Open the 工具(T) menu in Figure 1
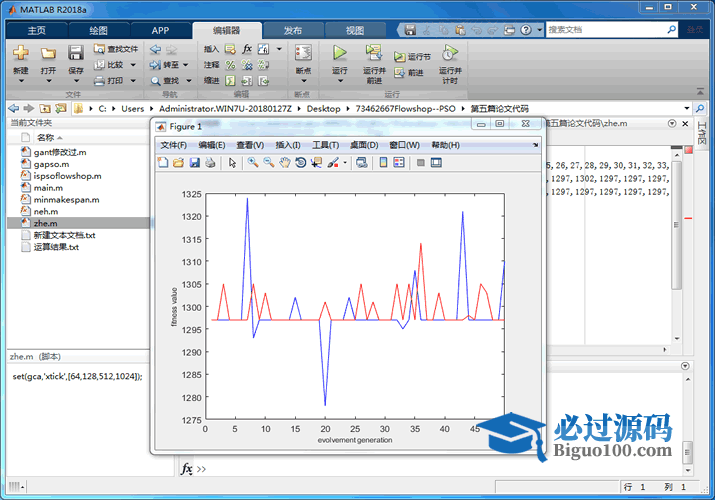The width and height of the screenshot is (715, 500). (325, 145)
